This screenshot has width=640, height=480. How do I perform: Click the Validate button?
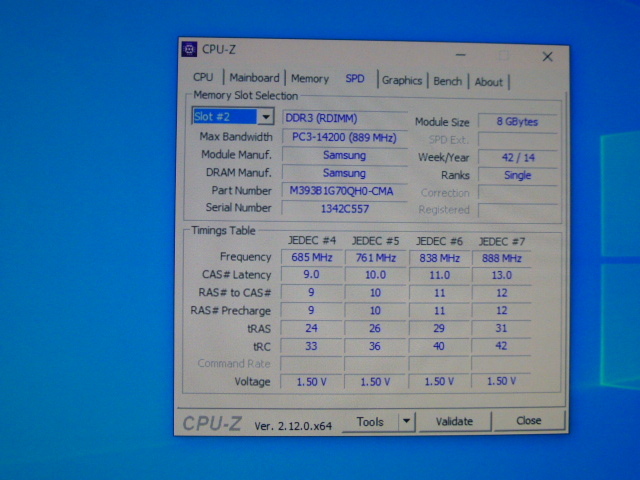[454, 421]
